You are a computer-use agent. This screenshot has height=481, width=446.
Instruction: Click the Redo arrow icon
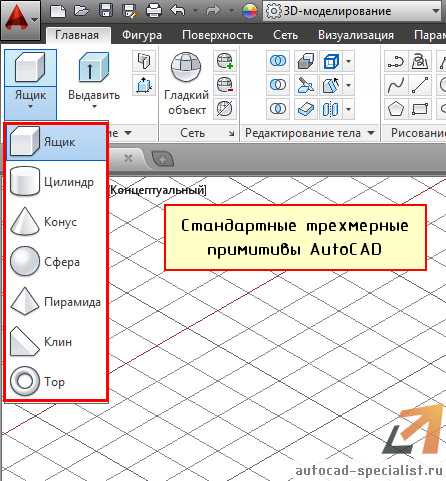(212, 11)
